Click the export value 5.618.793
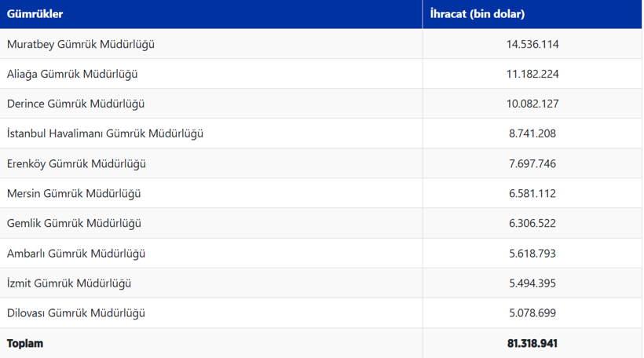The height and width of the screenshot is (358, 644). point(532,253)
